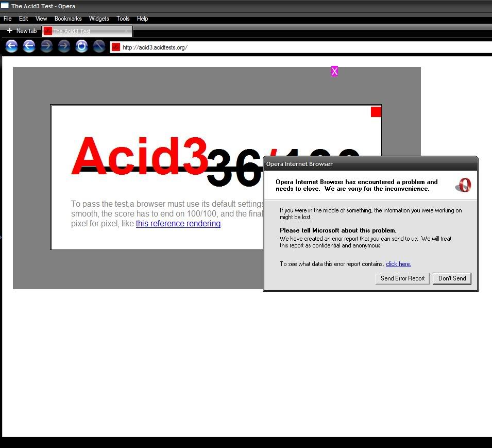Image resolution: width=492 pixels, height=448 pixels.
Task: Click the magenta X box on the page
Action: coord(334,71)
